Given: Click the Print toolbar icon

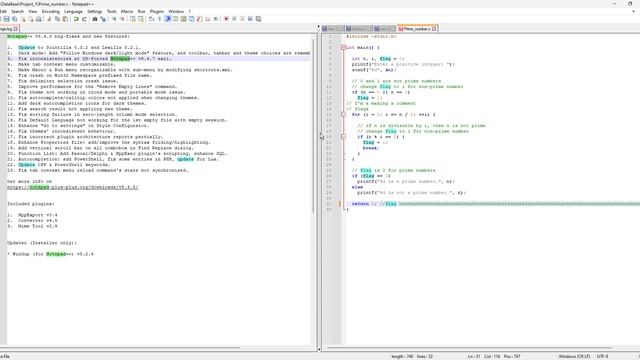Looking at the screenshot, I should pos(39,19).
